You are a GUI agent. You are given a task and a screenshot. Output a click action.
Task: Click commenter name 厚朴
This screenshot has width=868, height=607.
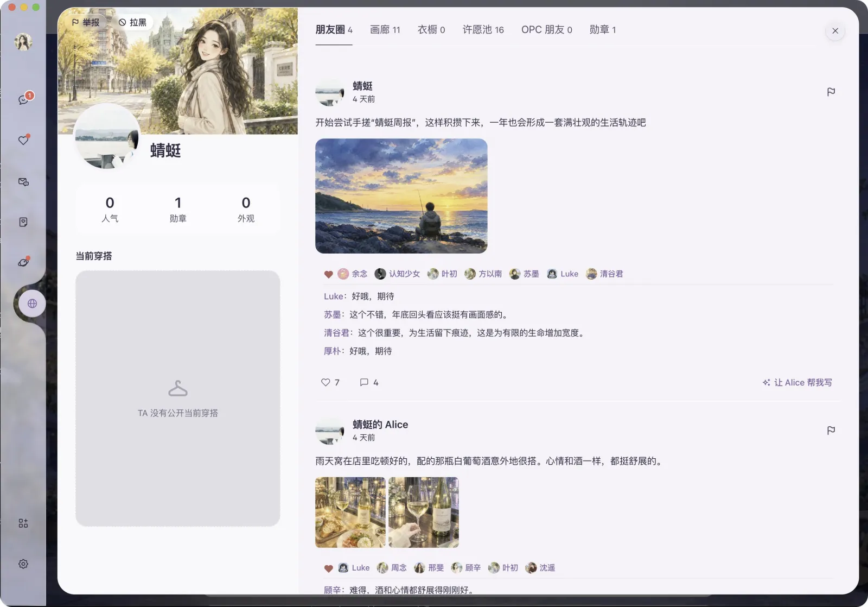[333, 351]
